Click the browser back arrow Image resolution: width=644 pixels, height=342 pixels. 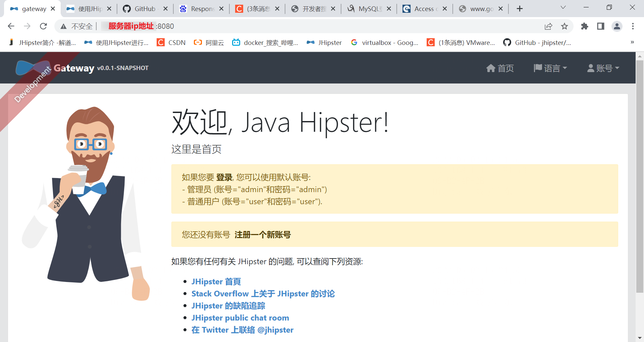11,26
